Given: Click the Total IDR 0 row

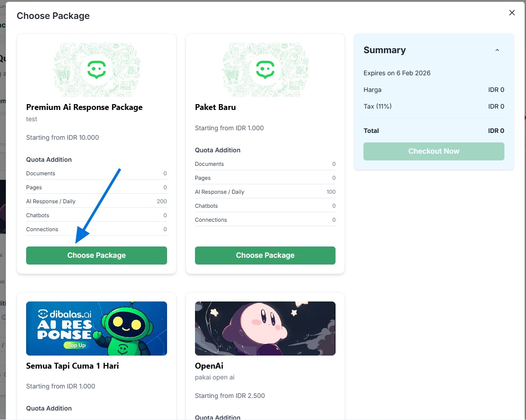Looking at the screenshot, I should click(x=434, y=131).
